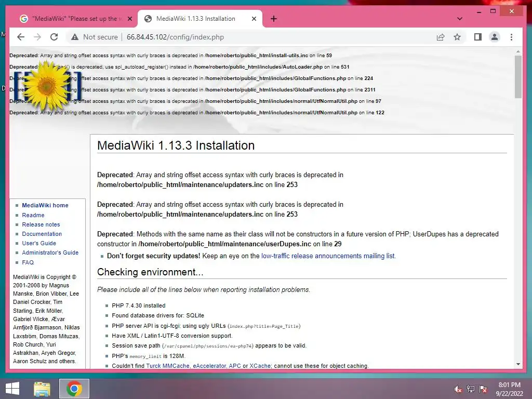Open the Release notes link
This screenshot has height=399, width=532.
41,224
